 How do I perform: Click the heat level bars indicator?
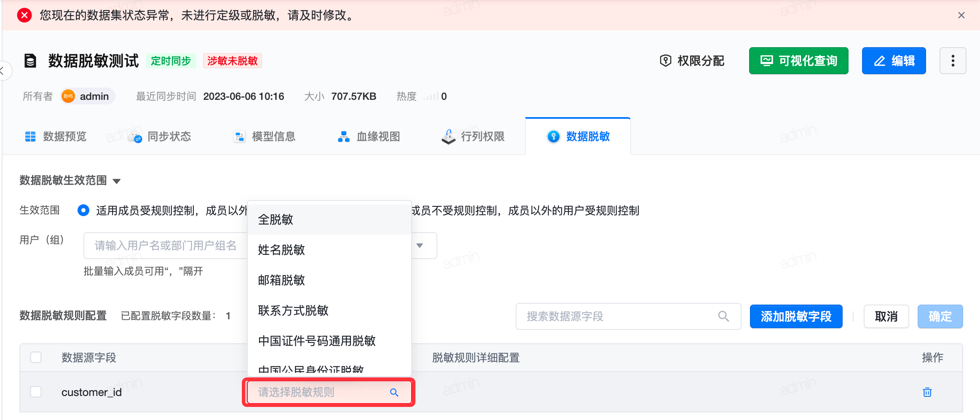coord(431,96)
